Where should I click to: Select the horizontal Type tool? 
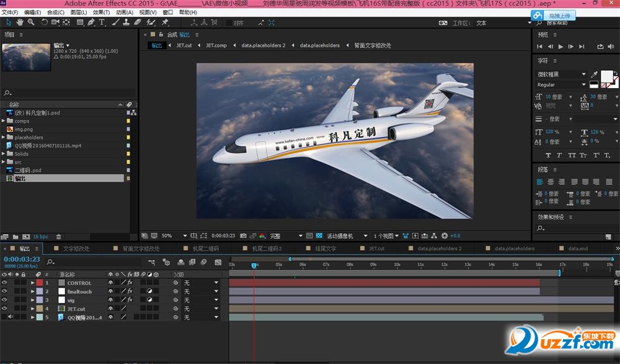coord(102,22)
